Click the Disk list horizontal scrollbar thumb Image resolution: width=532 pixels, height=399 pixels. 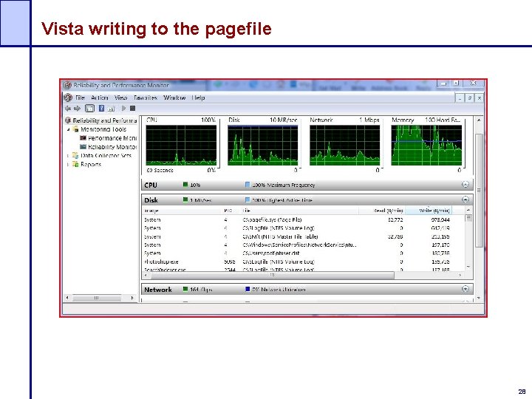[271, 275]
